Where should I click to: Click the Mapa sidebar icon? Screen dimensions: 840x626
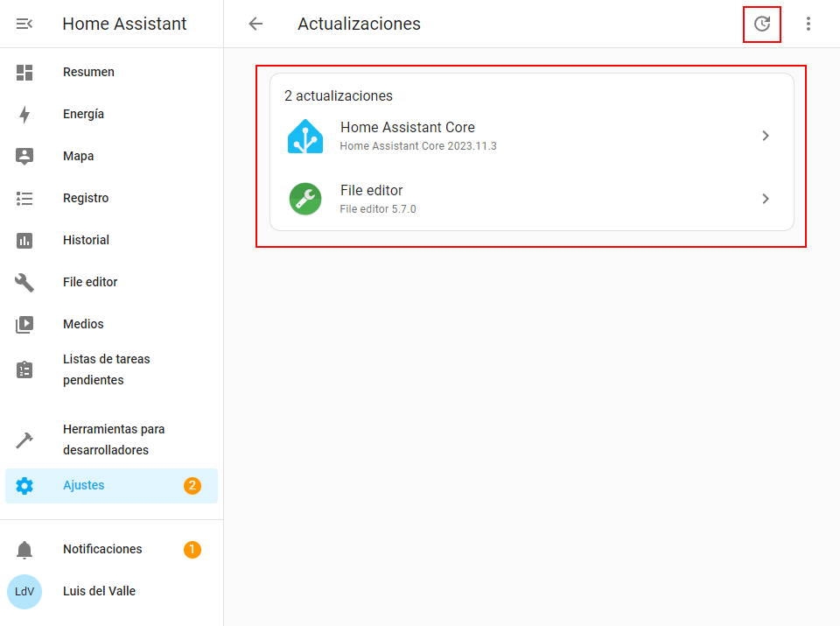pyautogui.click(x=24, y=156)
